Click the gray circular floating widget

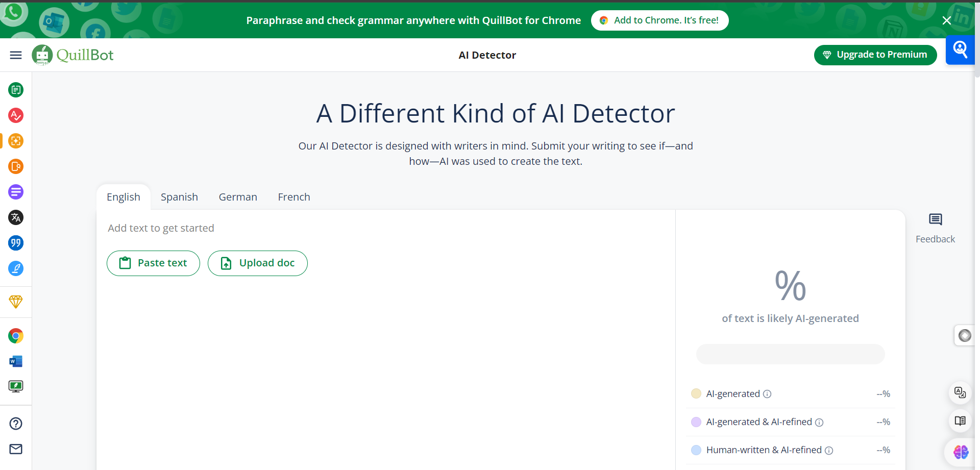[965, 335]
